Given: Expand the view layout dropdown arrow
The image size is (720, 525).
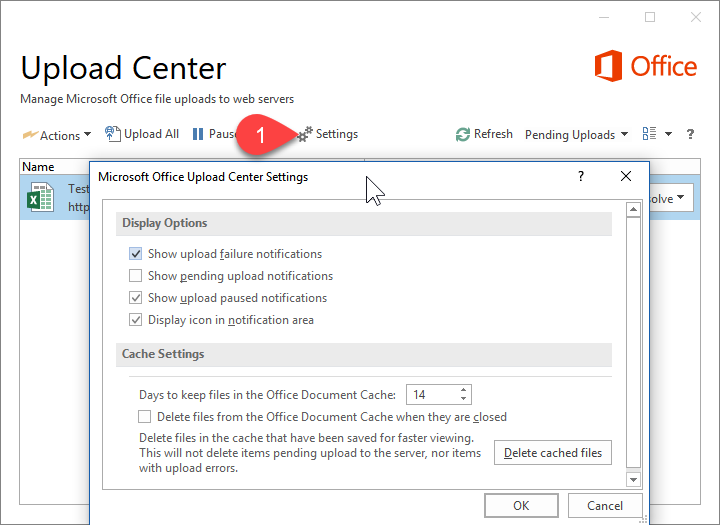Looking at the screenshot, I should coord(669,134).
